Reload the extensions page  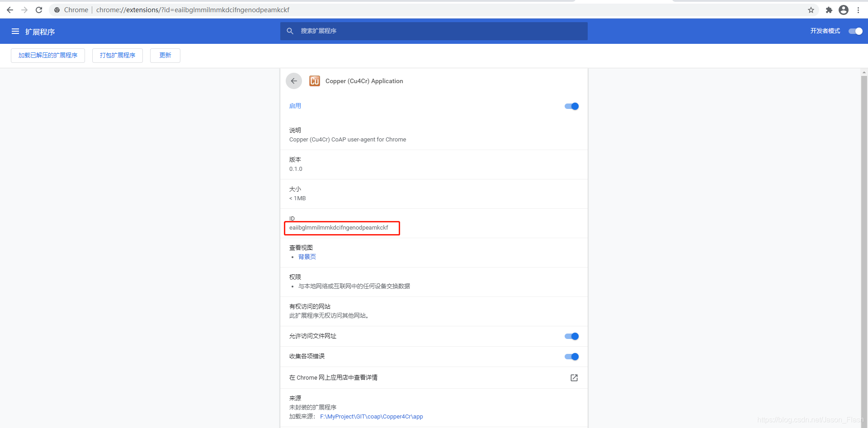(x=39, y=10)
